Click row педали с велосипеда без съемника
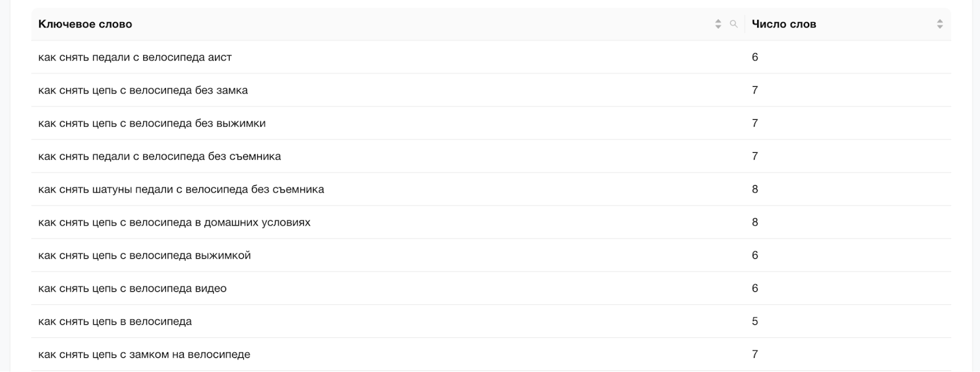The image size is (980, 372). click(x=159, y=157)
